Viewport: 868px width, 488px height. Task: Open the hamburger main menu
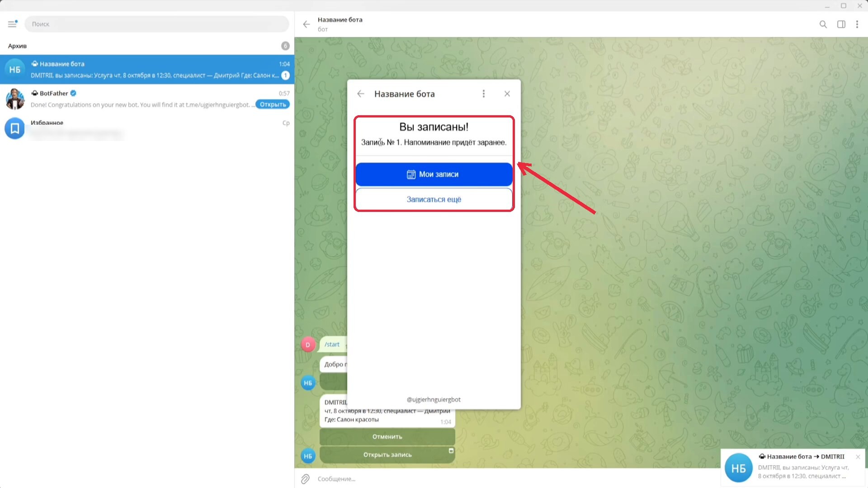coord(12,24)
